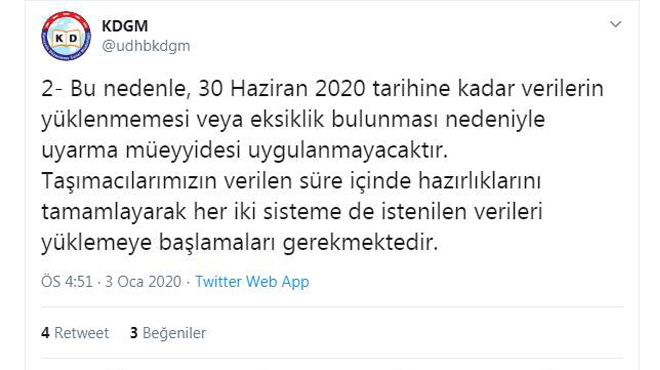Viewport: 660px width, 370px height.
Task: Visit the @udhbkdgm handle link
Action: pos(146,46)
